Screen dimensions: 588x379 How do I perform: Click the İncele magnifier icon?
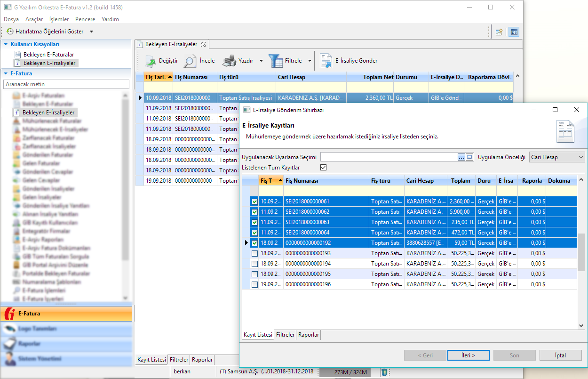190,61
